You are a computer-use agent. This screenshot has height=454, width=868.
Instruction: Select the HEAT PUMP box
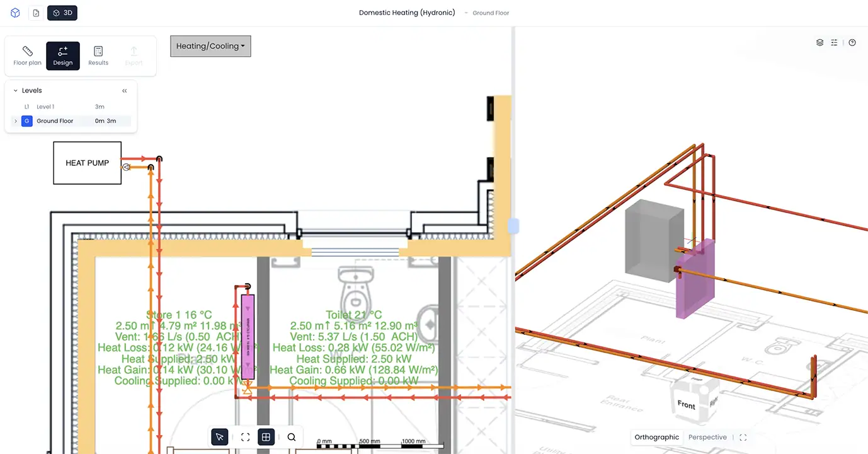(x=88, y=163)
